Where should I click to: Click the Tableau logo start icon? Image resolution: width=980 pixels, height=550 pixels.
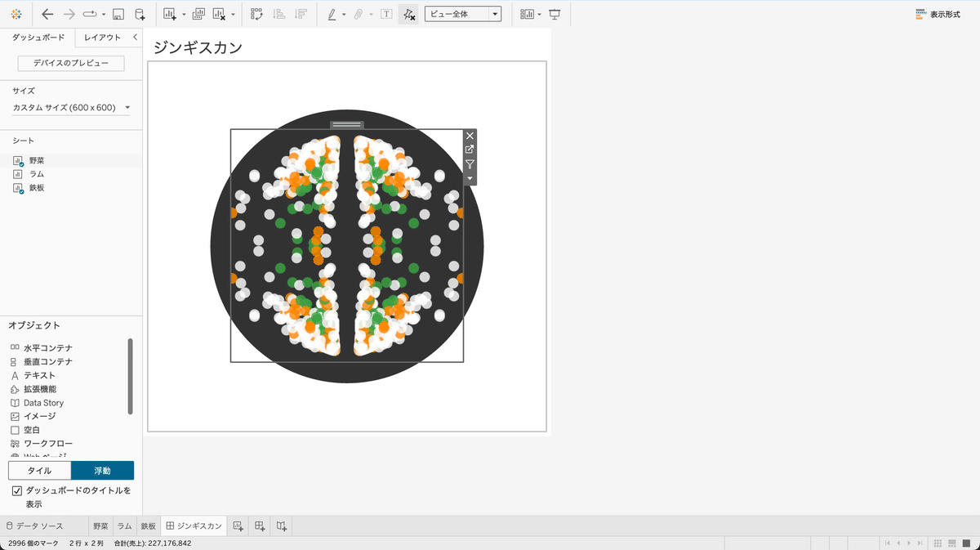(x=16, y=14)
